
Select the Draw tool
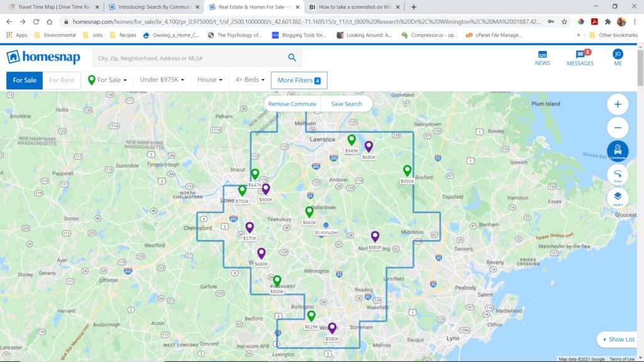click(x=617, y=174)
